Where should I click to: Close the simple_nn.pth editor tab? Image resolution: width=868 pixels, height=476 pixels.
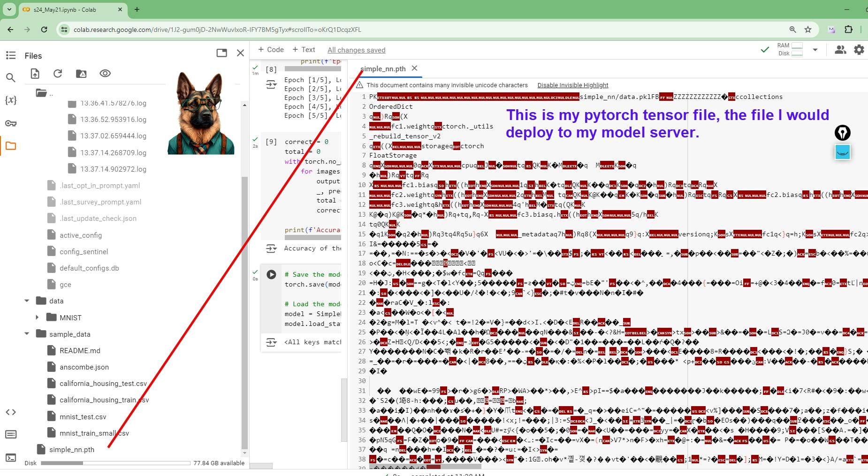(414, 68)
